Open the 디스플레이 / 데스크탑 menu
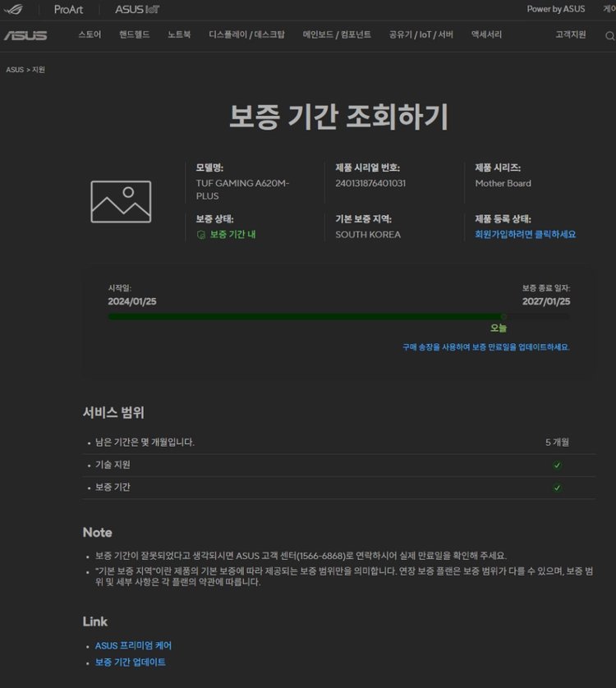 [x=246, y=34]
